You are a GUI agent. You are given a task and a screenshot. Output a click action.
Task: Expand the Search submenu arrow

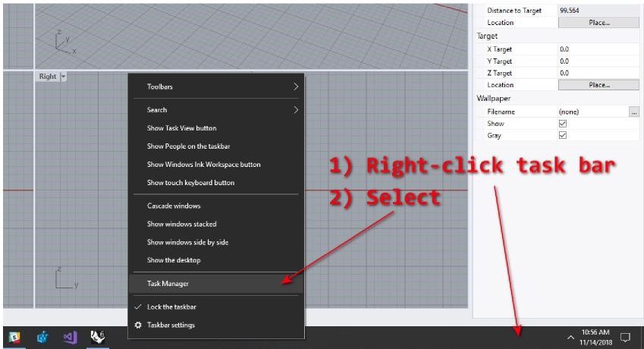point(296,109)
